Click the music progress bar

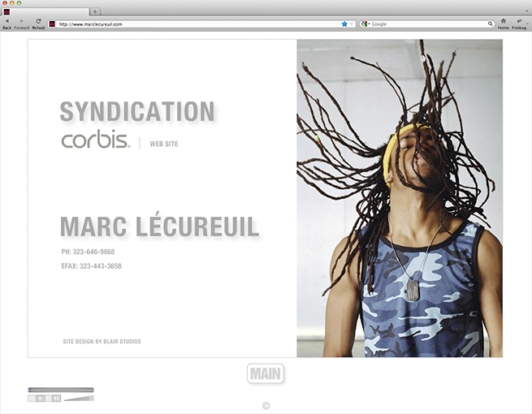coord(61,390)
